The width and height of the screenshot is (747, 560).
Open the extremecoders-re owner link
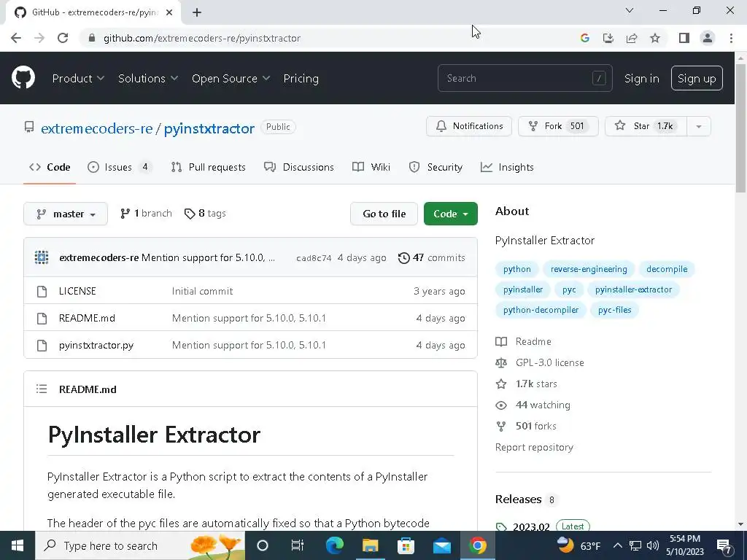(97, 128)
